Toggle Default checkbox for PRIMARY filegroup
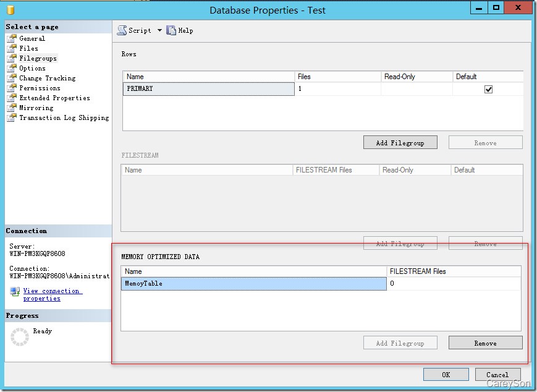 [488, 89]
